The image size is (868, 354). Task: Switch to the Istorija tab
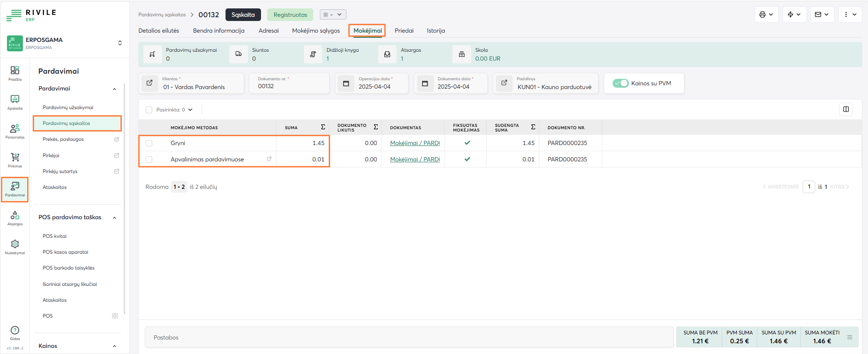coord(436,31)
